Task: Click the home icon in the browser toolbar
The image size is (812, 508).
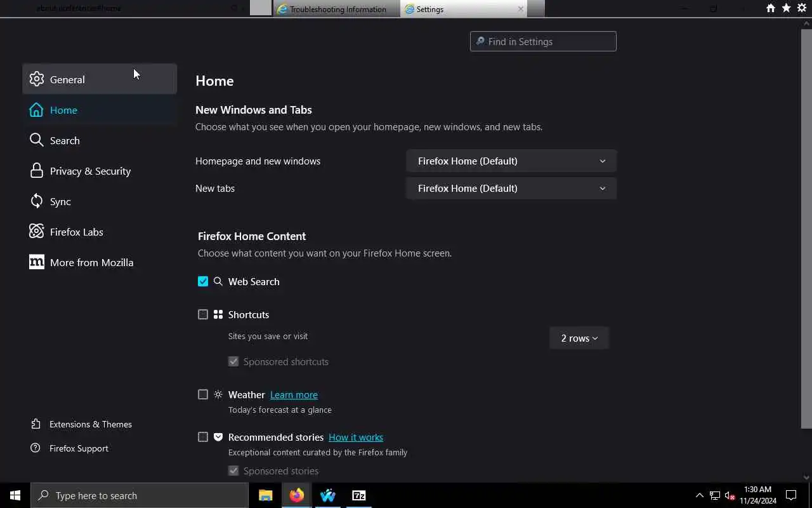Action: click(771, 8)
